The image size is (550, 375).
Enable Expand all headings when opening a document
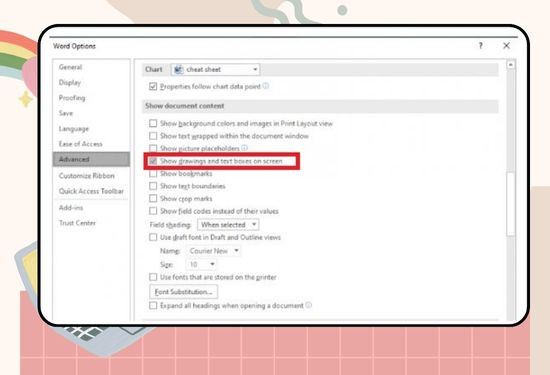click(x=153, y=306)
